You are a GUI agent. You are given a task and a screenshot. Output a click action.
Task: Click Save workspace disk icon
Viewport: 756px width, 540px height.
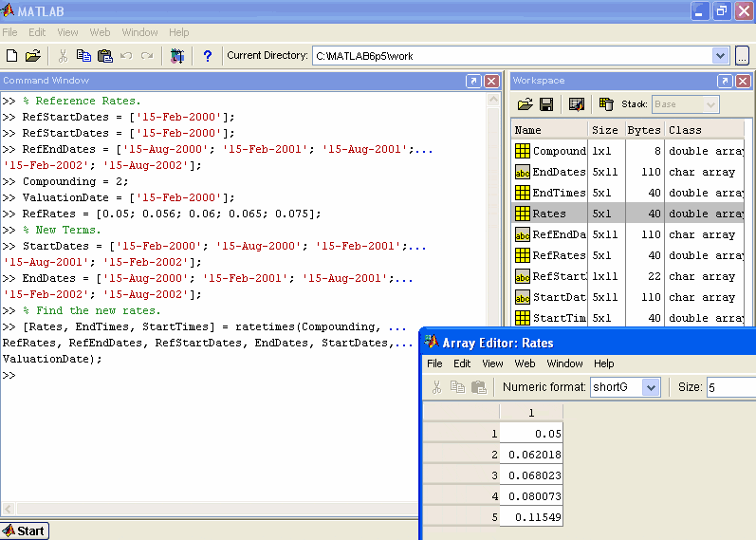[546, 104]
